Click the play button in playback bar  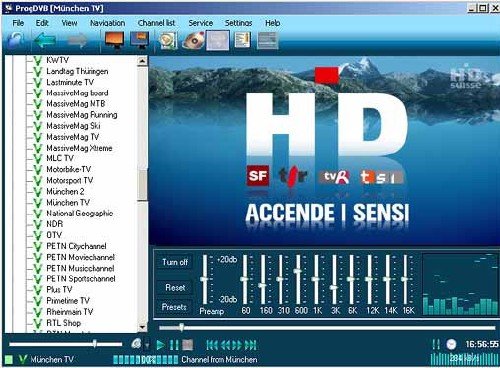tap(160, 345)
